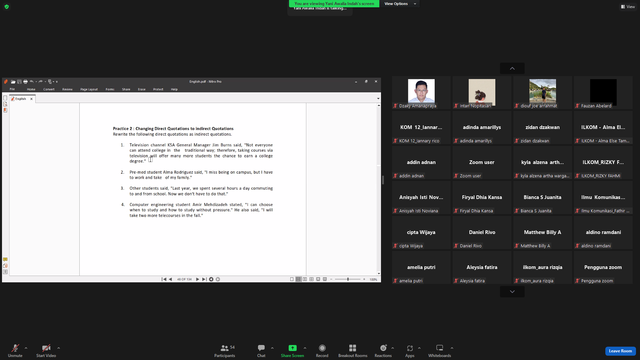Select the diouf joe participant thumbnail
This screenshot has height=360, width=640.
click(x=542, y=92)
